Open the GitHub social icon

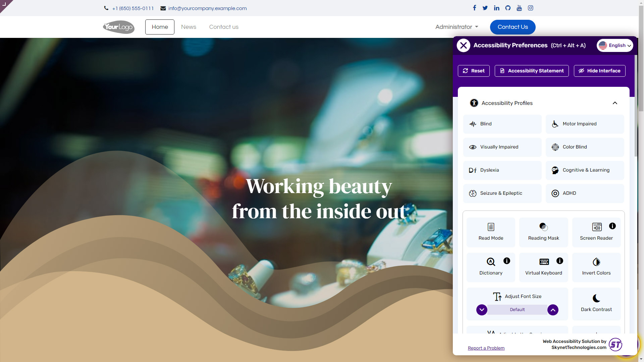(508, 8)
